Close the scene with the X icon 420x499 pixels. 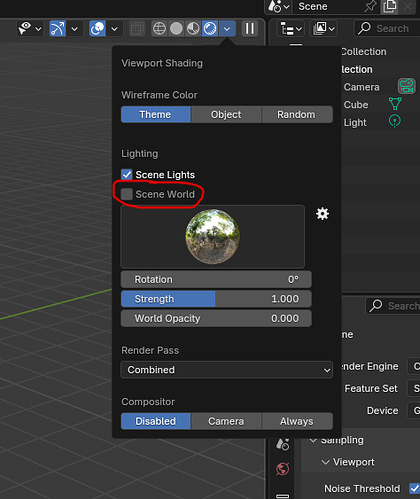(407, 6)
